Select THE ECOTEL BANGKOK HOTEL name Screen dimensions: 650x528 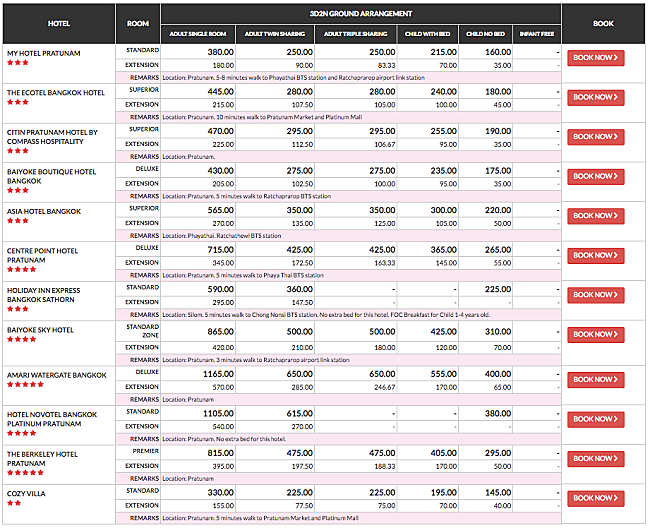click(56, 93)
